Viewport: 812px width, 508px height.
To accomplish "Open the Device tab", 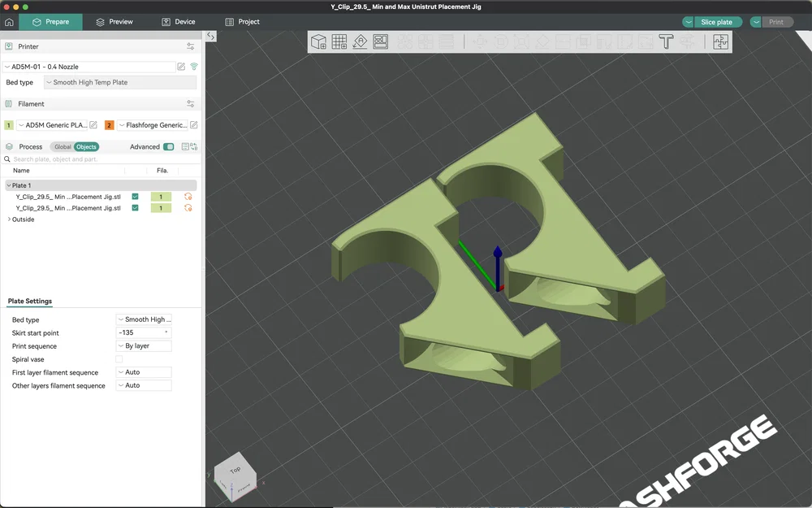I will click(178, 22).
